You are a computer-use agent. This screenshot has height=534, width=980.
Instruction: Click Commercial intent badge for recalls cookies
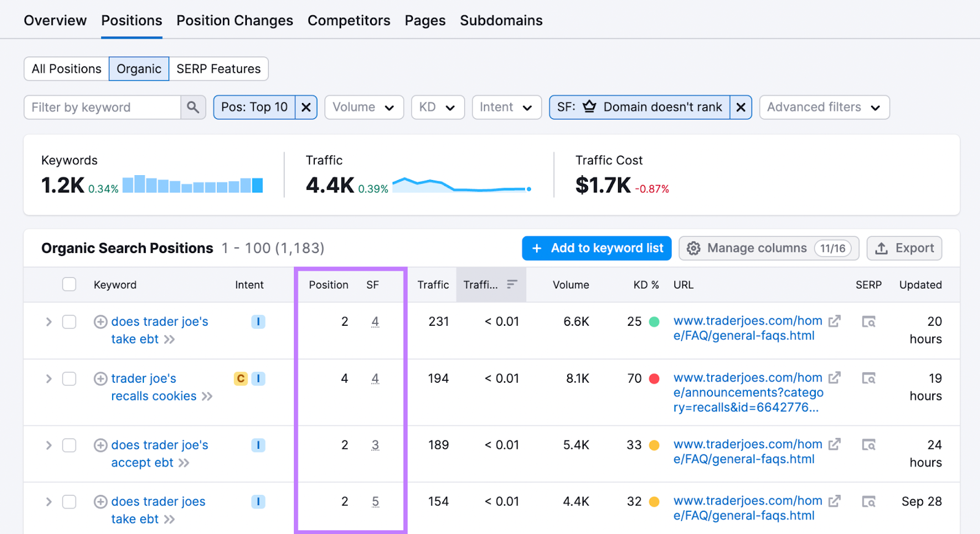coord(241,378)
